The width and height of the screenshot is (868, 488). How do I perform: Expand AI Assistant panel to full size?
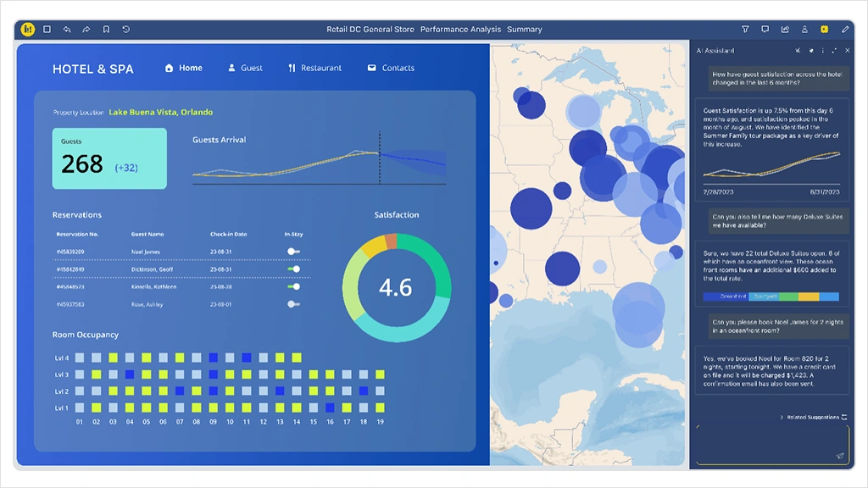pyautogui.click(x=834, y=51)
